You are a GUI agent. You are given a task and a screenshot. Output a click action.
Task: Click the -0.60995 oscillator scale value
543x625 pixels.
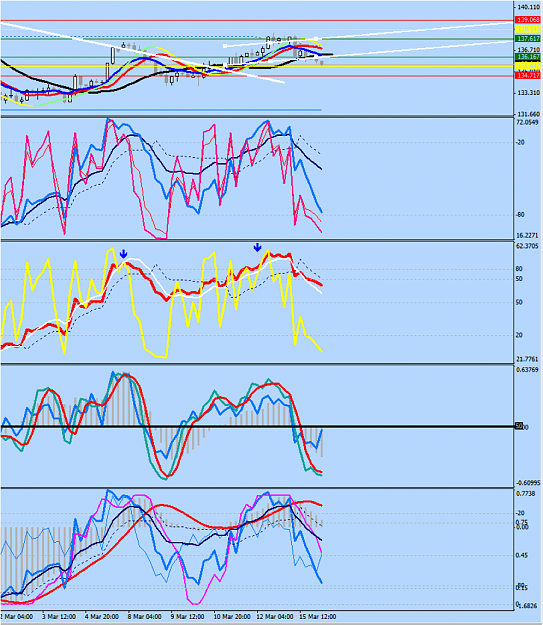528,483
